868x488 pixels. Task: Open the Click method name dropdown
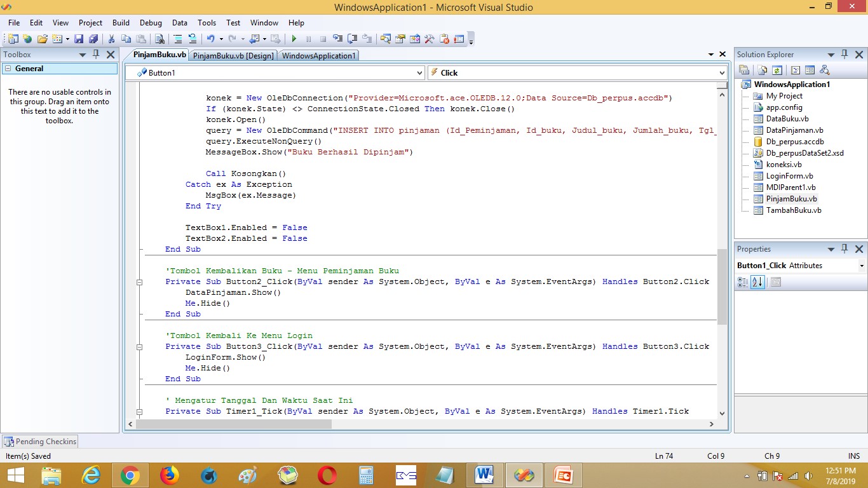[x=721, y=73]
